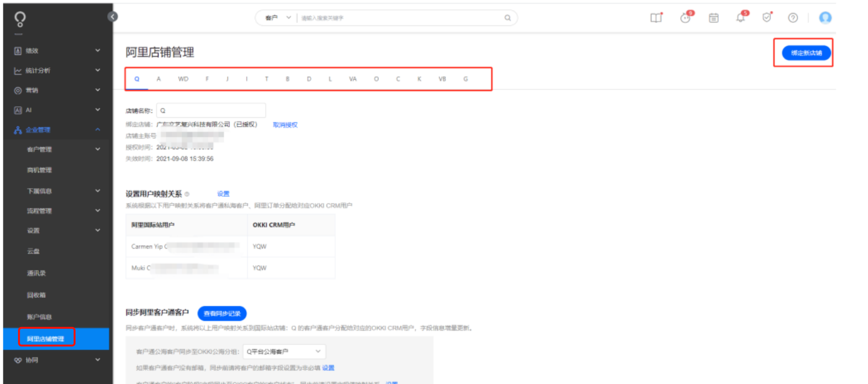
Task: Click the Muki user row cell
Action: point(186,268)
